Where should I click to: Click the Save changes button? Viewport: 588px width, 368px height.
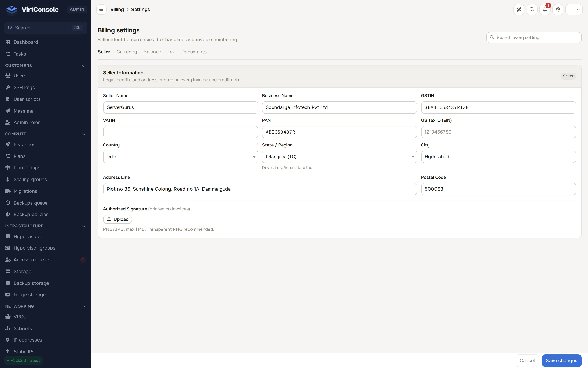[561, 360]
